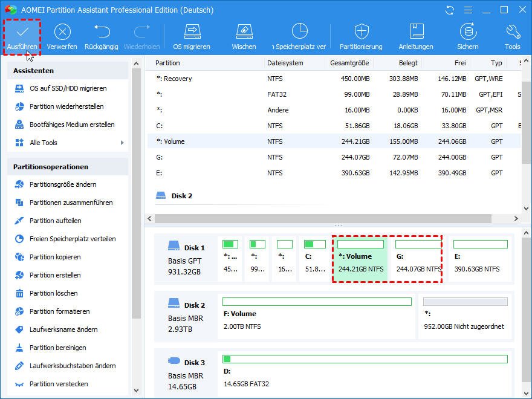Viewport: 532px width, 399px height.
Task: Expand the Alle Tools submenu arrow
Action: (x=122, y=143)
